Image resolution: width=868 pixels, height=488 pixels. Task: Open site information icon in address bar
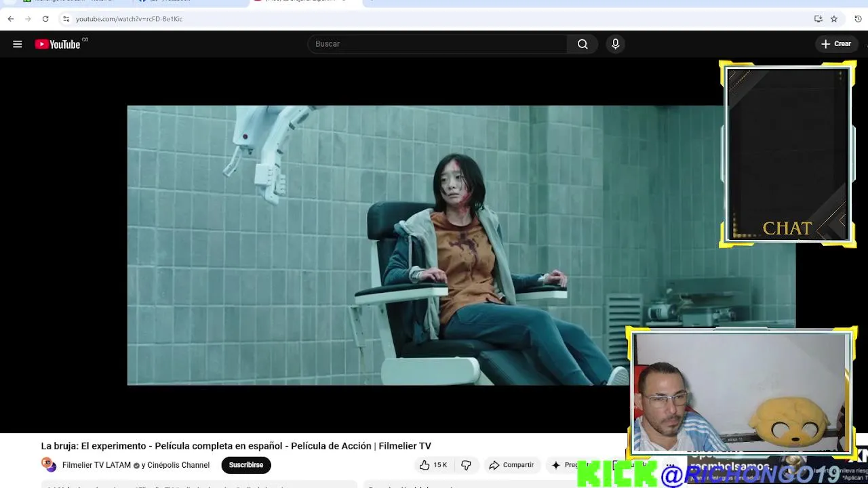pos(66,19)
